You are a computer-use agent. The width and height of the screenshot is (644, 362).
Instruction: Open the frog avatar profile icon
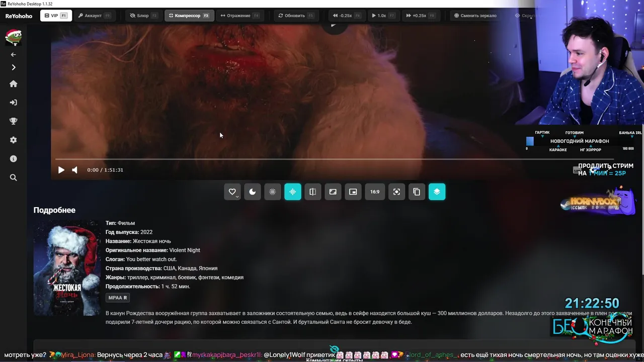(x=13, y=37)
